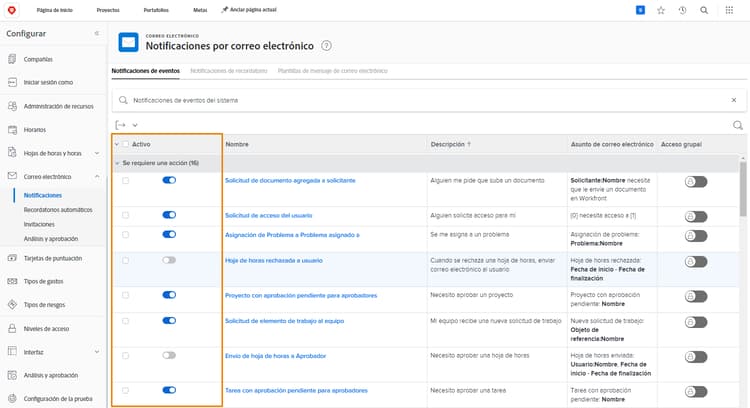This screenshot has height=408, width=750.
Task: Click the Nombre column header
Action: (x=237, y=144)
